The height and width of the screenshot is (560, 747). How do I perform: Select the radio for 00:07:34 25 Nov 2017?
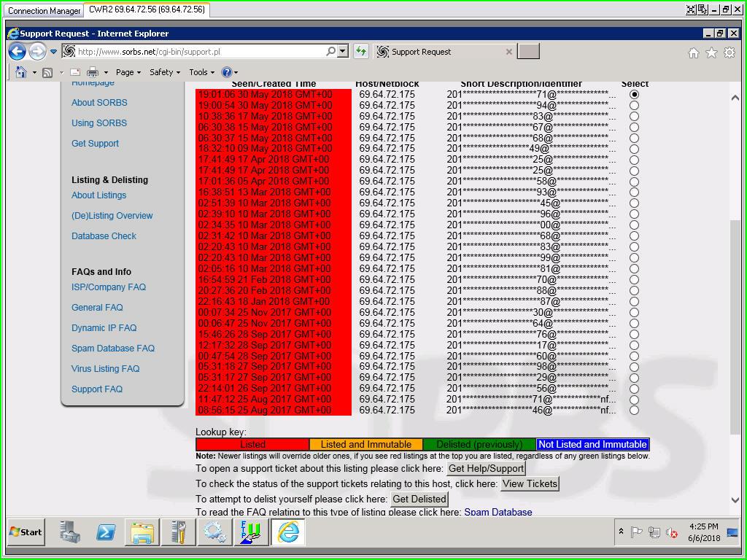tap(634, 312)
